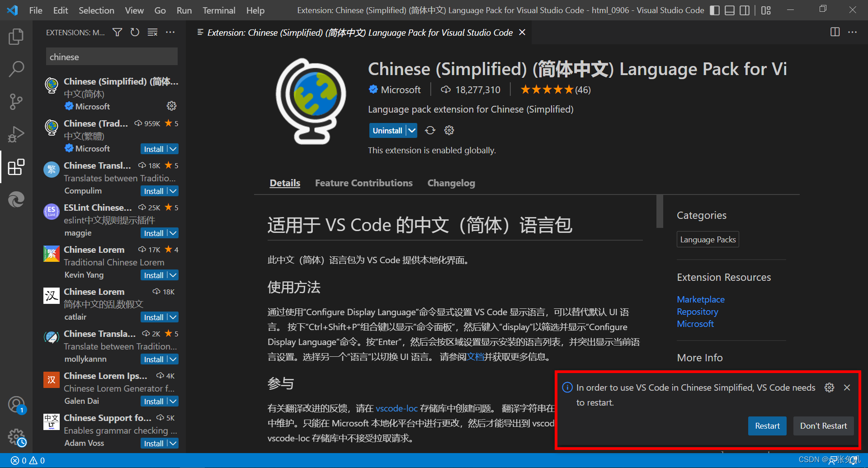
Task: Refresh the extensions list
Action: coord(135,32)
